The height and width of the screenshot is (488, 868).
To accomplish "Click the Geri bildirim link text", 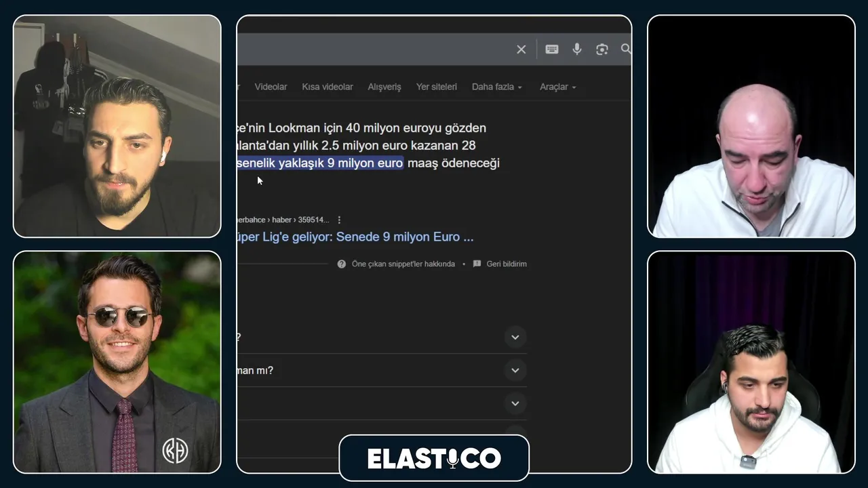I will point(507,264).
